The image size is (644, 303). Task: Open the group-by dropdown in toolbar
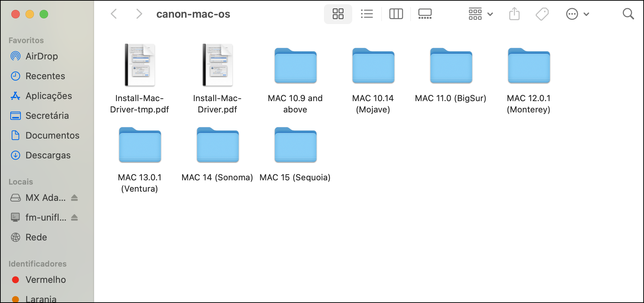(x=480, y=14)
